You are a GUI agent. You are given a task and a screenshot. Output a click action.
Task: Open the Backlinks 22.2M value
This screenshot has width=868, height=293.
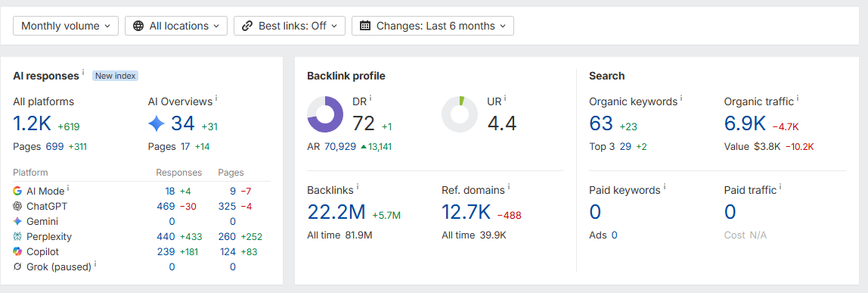point(336,212)
